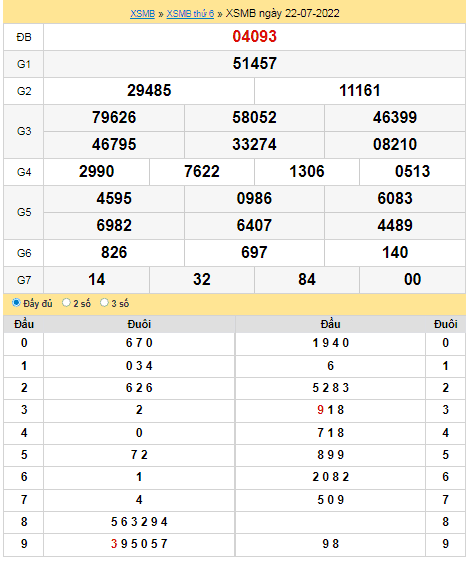Click the G3 number 79626
The height and width of the screenshot is (561, 470).
(x=114, y=117)
